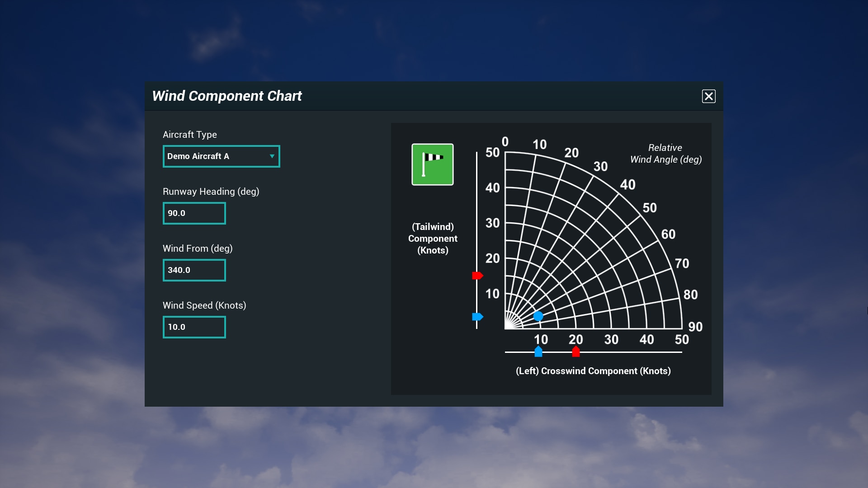The image size is (868, 488).
Task: Select the Wind Speed field showing 10.0
Action: [x=194, y=327]
